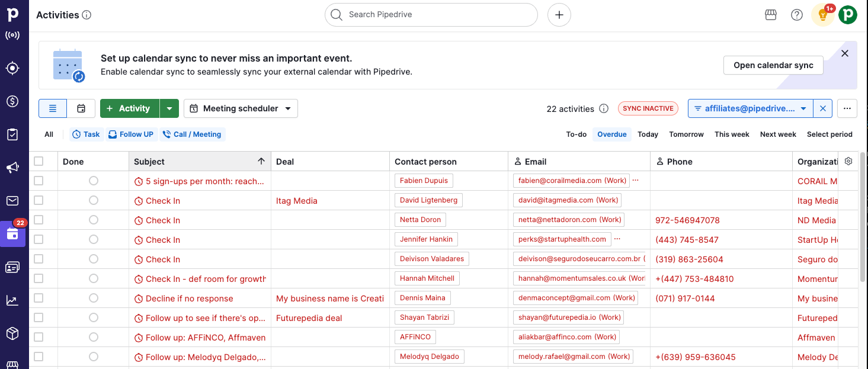Expand the affiliates@pipedrive filter dropdown
The image size is (868, 369).
[803, 108]
